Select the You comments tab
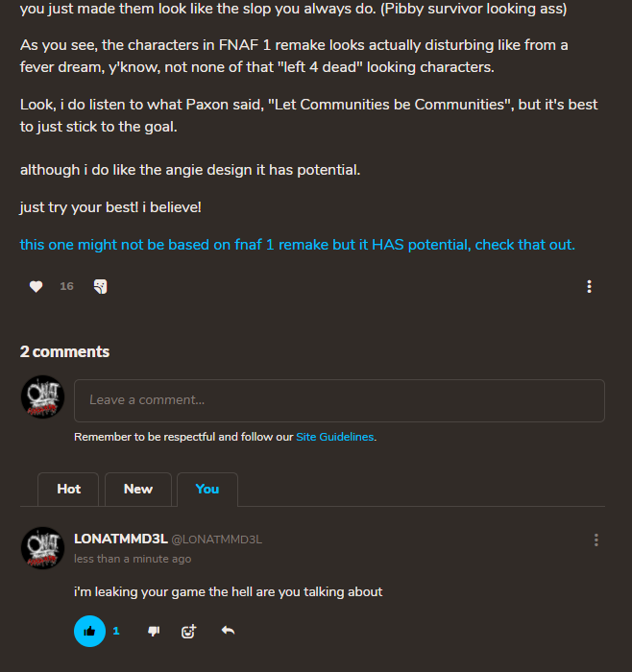 tap(207, 489)
